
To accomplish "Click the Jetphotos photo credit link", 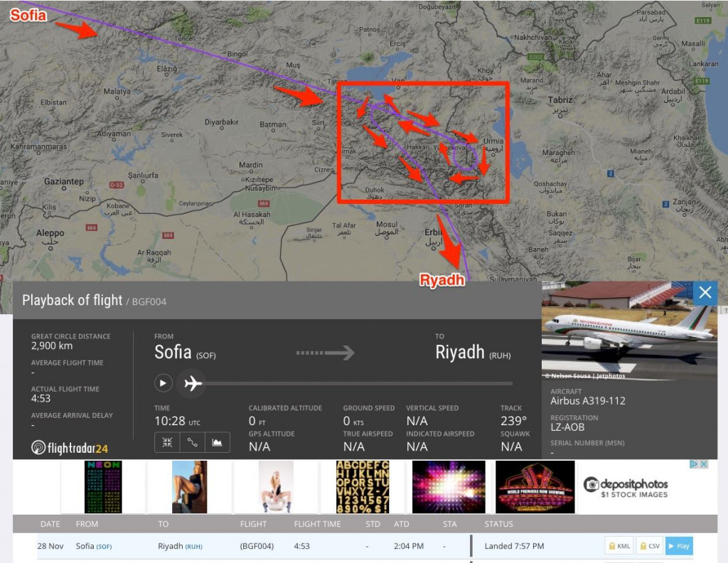I will tap(585, 376).
